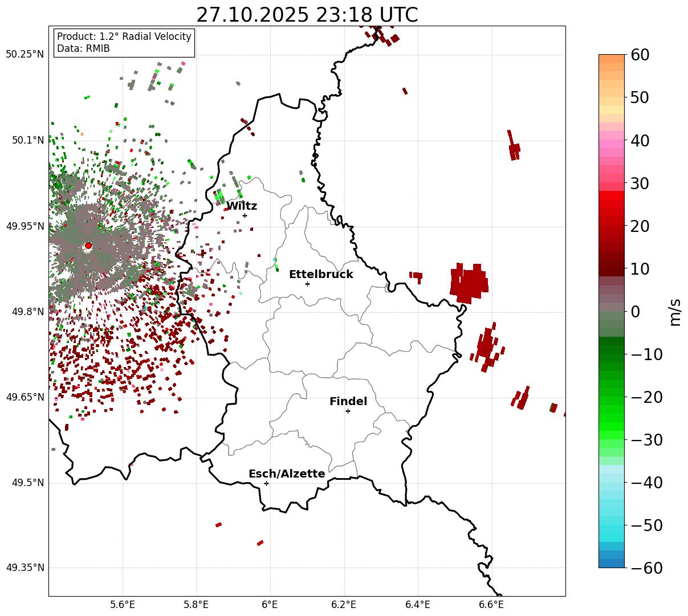
Task: Click the 50.1°N latitude label
Action: coord(27,140)
